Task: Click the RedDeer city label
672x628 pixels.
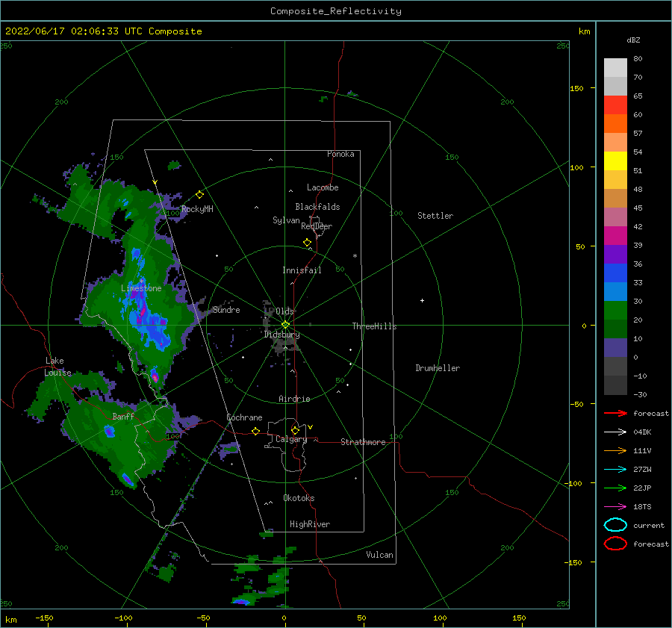Action: 317,226
